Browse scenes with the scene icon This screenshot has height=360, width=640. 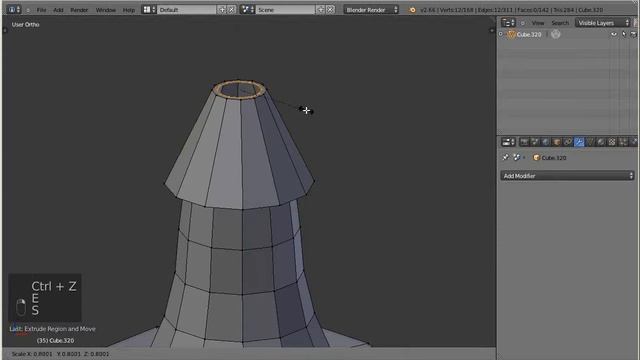pos(247,9)
